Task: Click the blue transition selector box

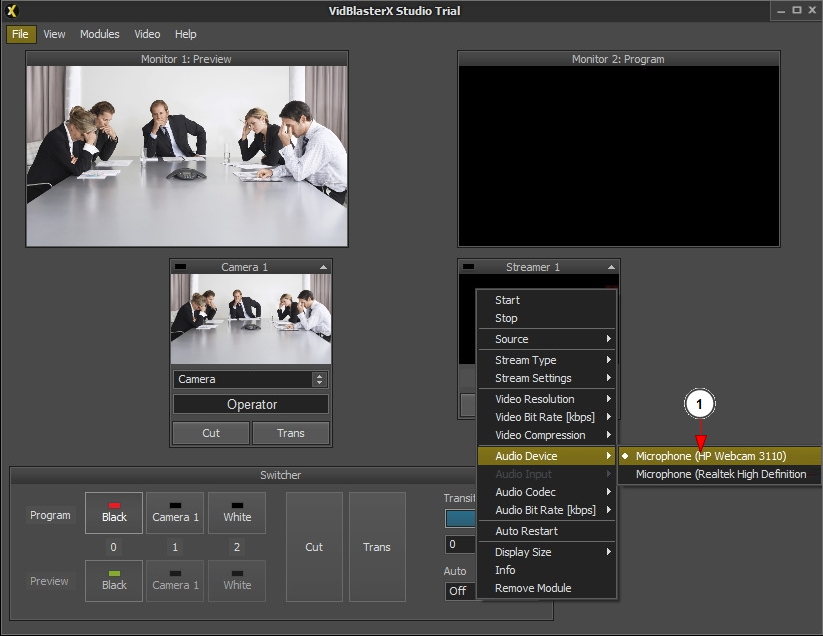Action: 460,518
